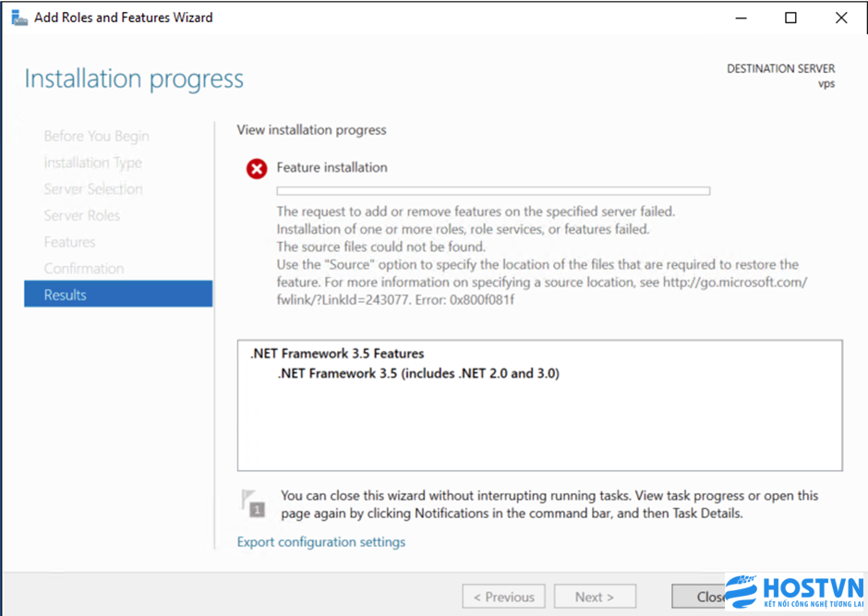The height and width of the screenshot is (616, 868).
Task: Click the Installation progress page title
Action: (134, 79)
